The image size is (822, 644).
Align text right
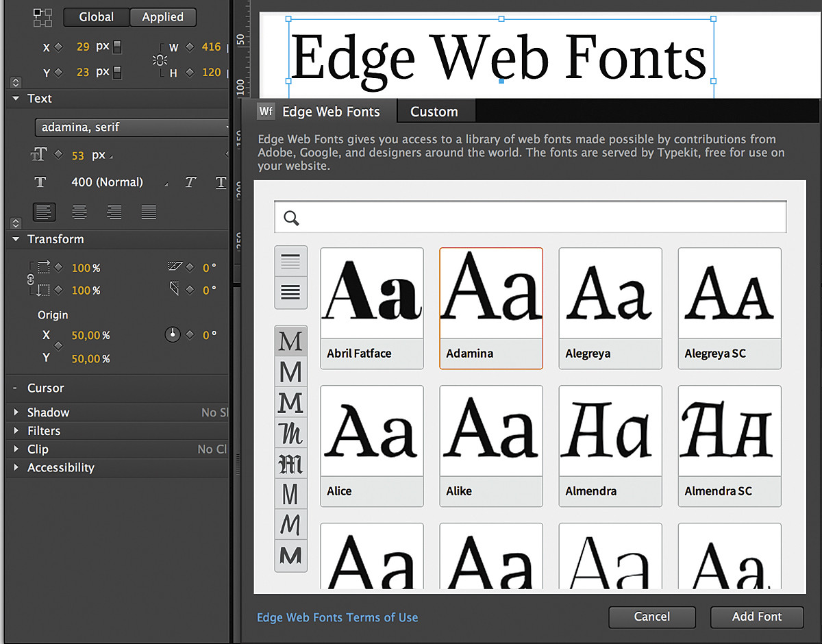click(x=114, y=212)
